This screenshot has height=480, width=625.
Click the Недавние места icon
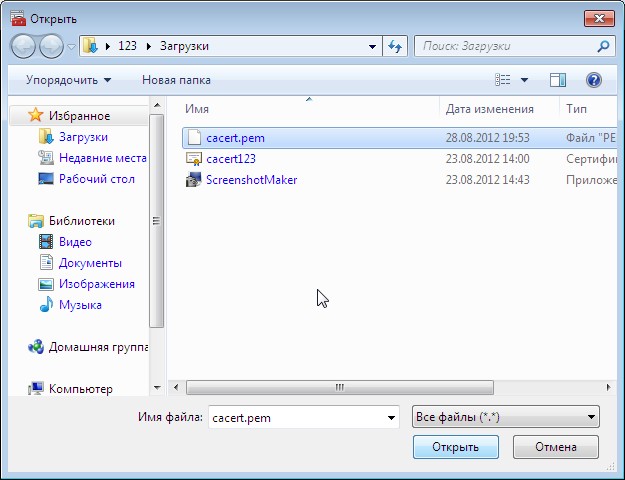coord(46,157)
